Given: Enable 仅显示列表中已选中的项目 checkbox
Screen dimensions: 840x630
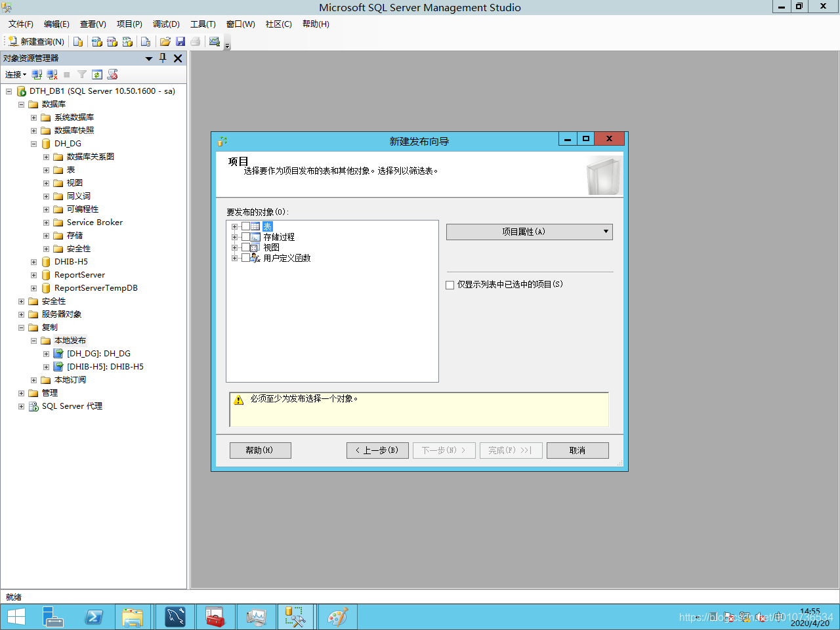Looking at the screenshot, I should 450,285.
